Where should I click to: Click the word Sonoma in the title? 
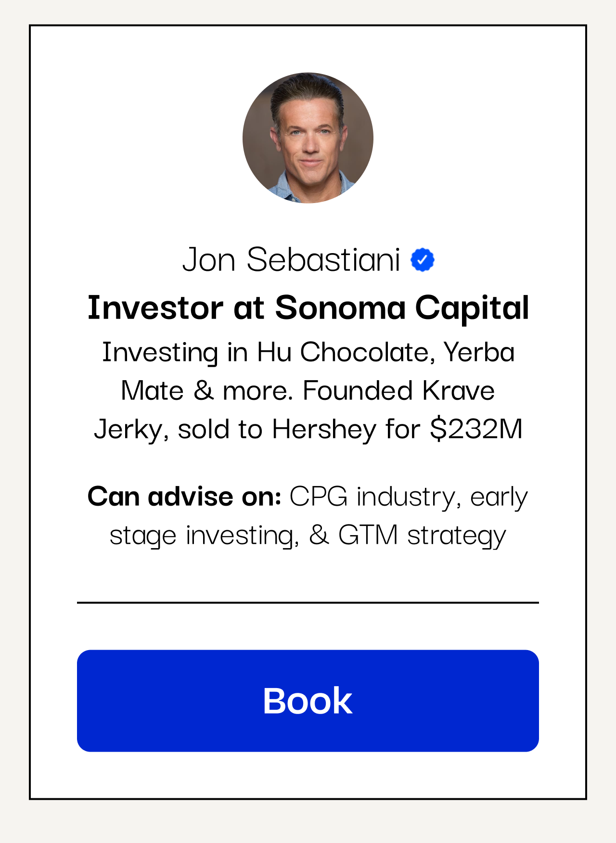[x=340, y=308]
